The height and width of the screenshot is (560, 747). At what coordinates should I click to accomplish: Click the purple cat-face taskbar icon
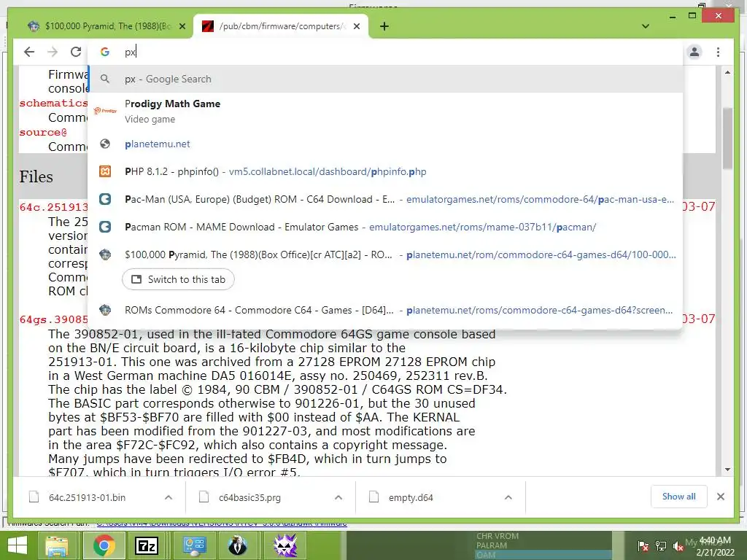pyautogui.click(x=285, y=545)
